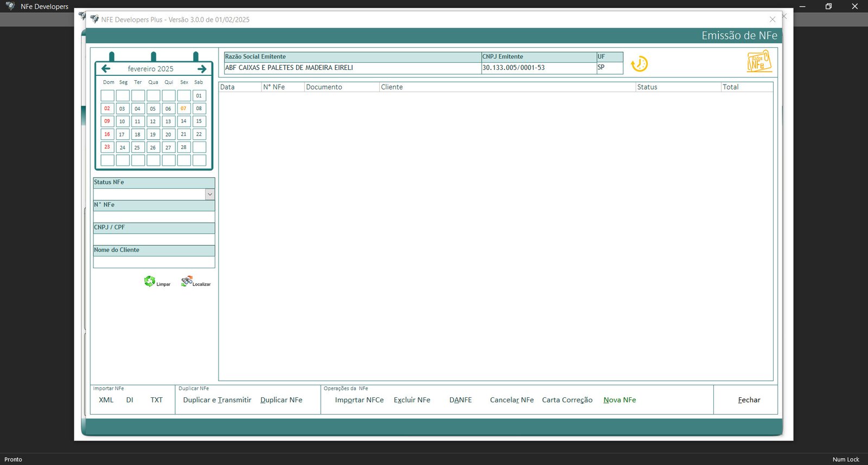
Task: Select day 15 in the calendar
Action: 199,121
